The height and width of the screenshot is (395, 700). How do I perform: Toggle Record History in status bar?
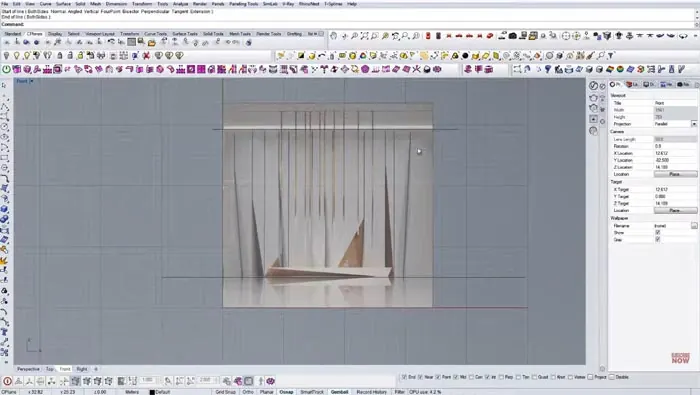pyautogui.click(x=371, y=392)
